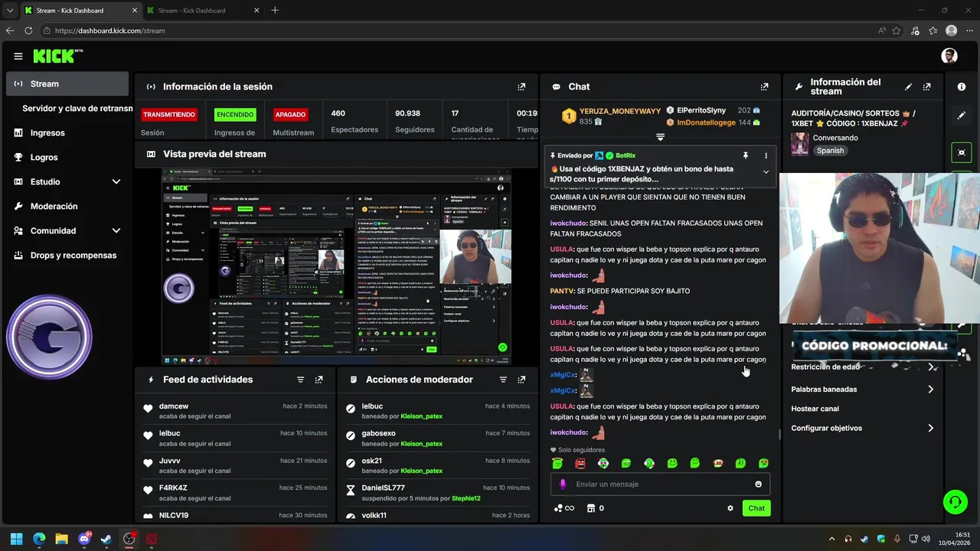The height and width of the screenshot is (551, 980).
Task: Bookmark page with browser favorites star
Action: pyautogui.click(x=897, y=31)
